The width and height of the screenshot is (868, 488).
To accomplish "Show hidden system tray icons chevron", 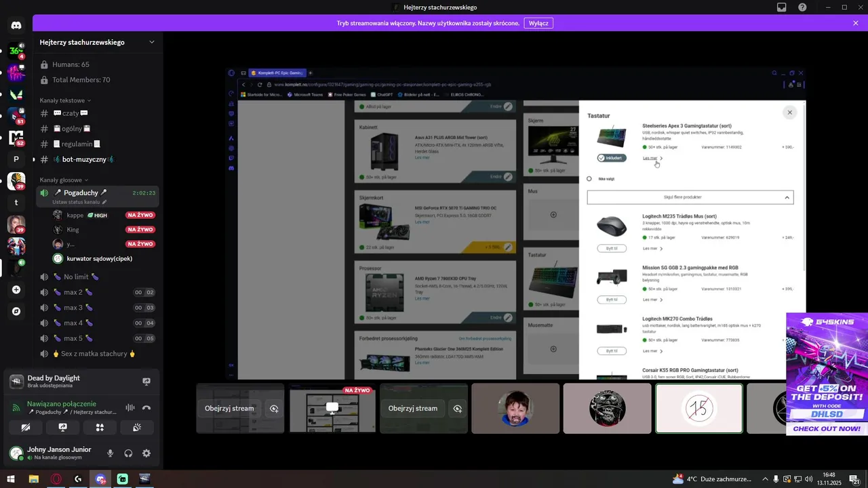I will (x=766, y=479).
